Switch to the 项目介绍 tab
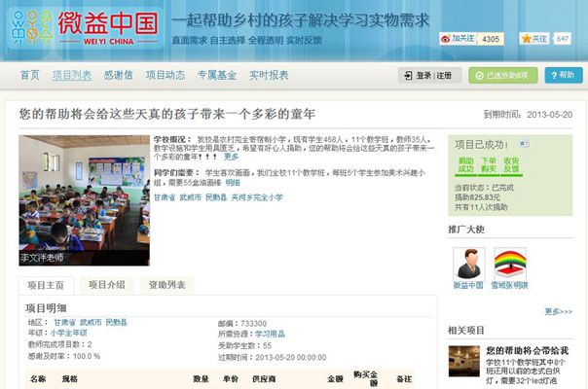Viewport: 588px width, 389px height. 107,285
